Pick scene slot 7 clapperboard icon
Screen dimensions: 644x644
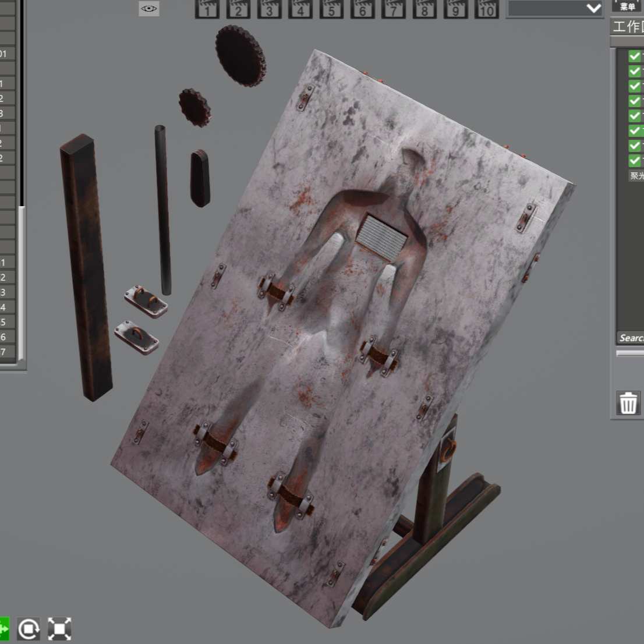[x=394, y=9]
